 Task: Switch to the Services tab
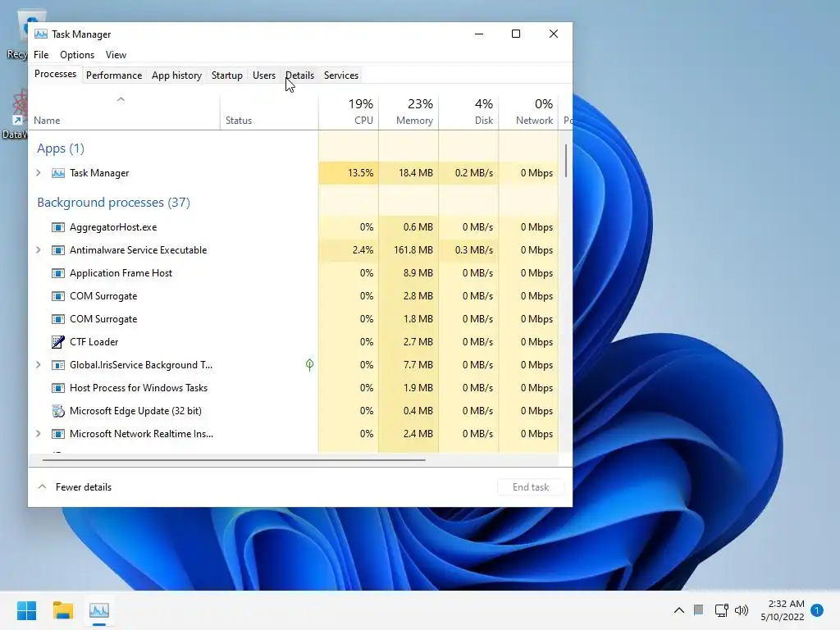click(x=341, y=75)
